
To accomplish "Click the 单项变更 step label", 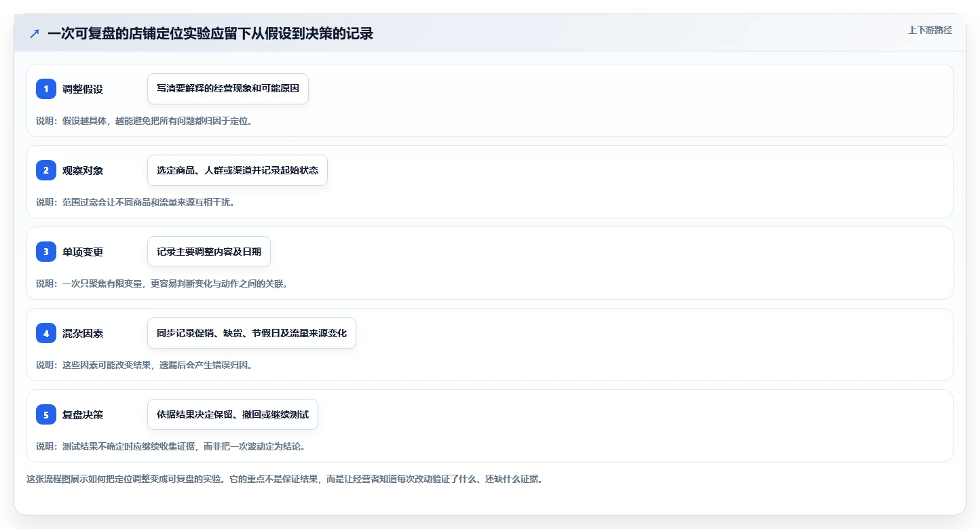I will (x=83, y=252).
